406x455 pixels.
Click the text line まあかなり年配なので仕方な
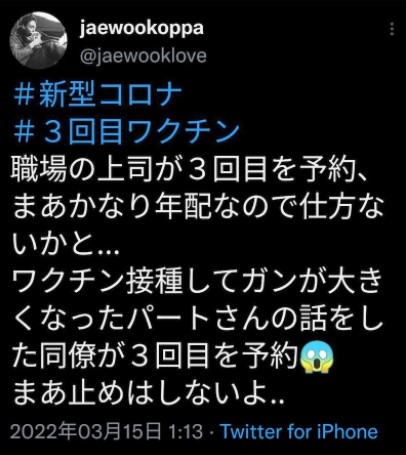tap(198, 208)
